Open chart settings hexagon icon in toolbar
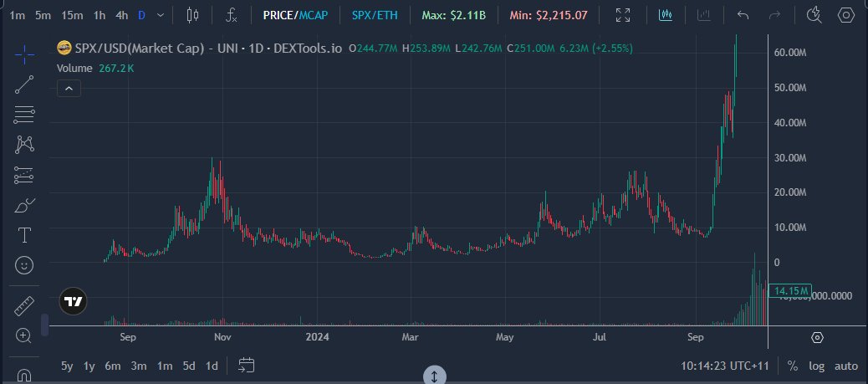Viewport: 868px width, 384px height. pyautogui.click(x=846, y=15)
